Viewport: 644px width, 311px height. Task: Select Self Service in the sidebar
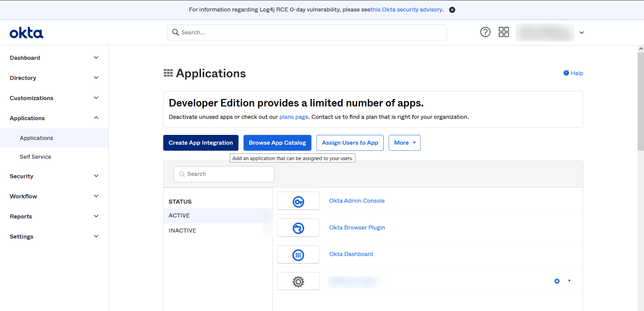35,157
